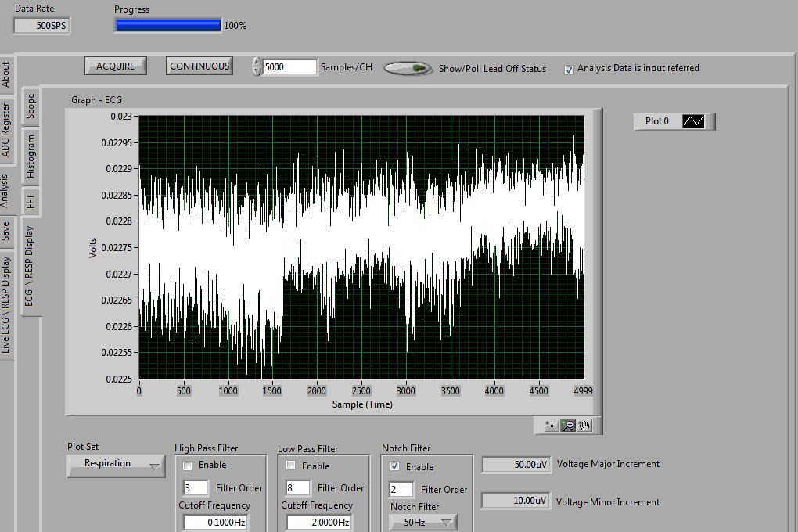Toggle the Show/Poll Lead Off Status switch
The image size is (798, 532).
(x=408, y=69)
